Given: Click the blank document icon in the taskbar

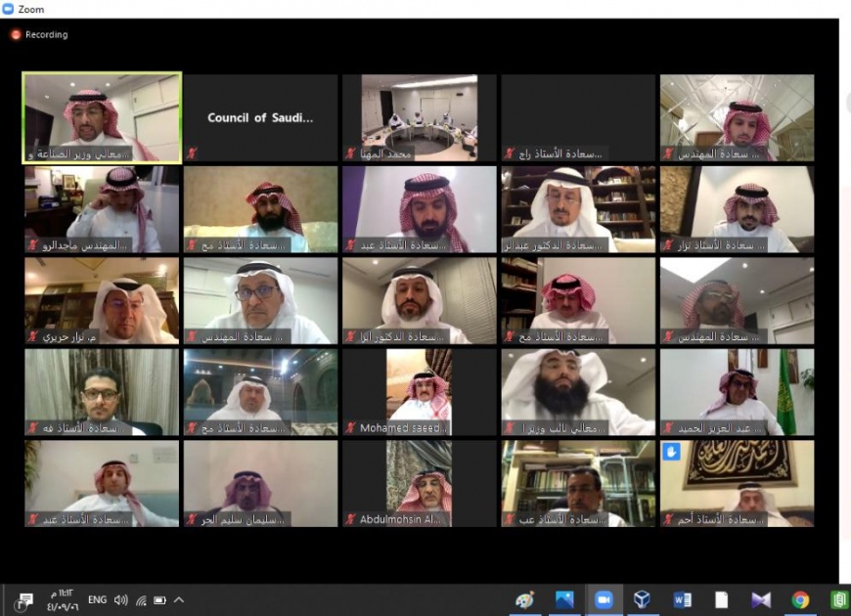Looking at the screenshot, I should coord(721,599).
